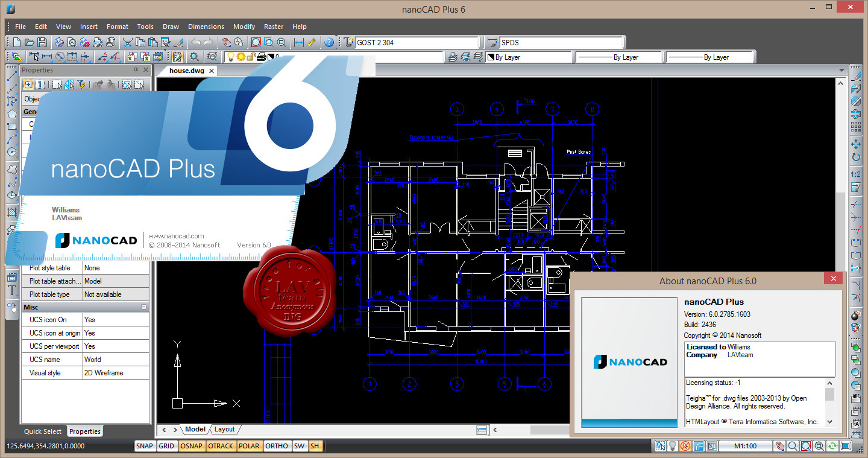868x458 pixels.
Task: Open the SPDS dimension style dropdown
Action: pos(561,43)
